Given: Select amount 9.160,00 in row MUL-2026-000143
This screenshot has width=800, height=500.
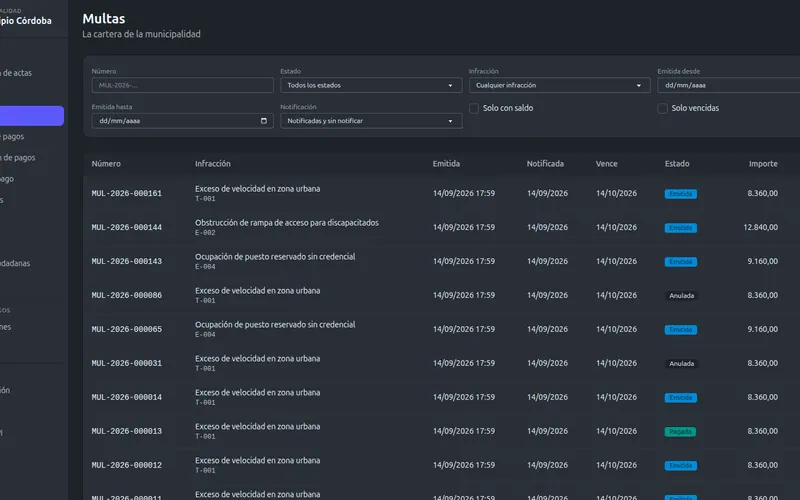Looking at the screenshot, I should pyautogui.click(x=763, y=261).
